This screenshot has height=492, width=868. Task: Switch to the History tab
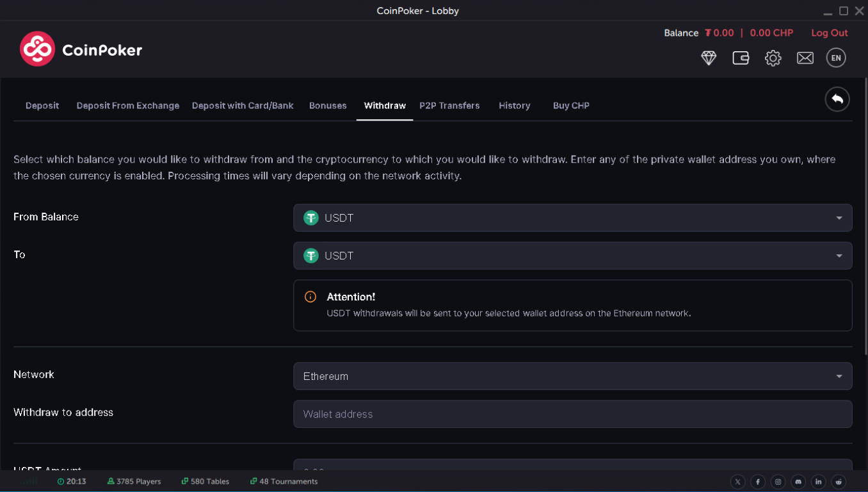click(515, 106)
